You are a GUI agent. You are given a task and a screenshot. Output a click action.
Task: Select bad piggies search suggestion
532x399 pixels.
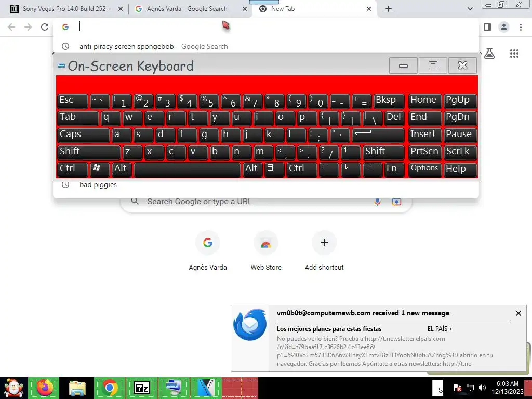[x=266, y=185]
